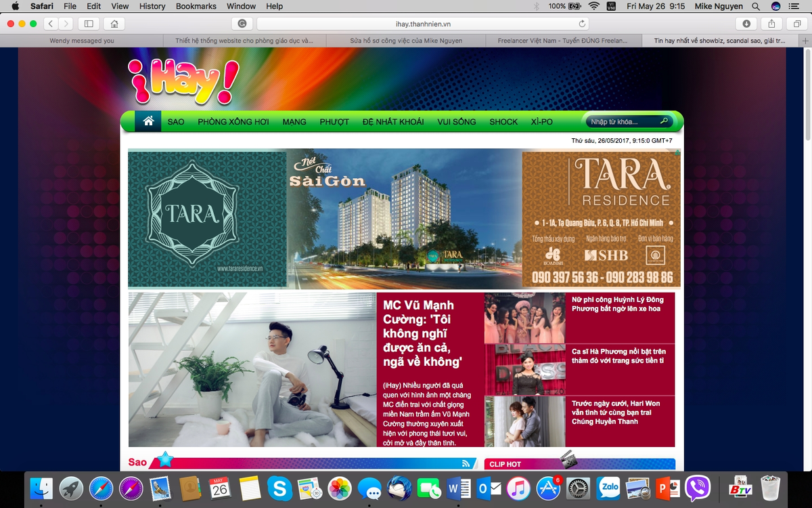Open Thunderbird from the Dock
The height and width of the screenshot is (508, 812).
[x=399, y=488]
